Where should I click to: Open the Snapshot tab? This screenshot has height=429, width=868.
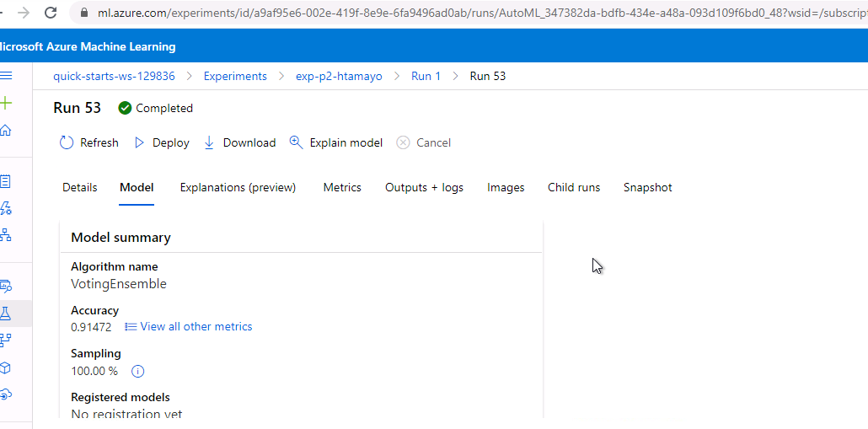(648, 188)
